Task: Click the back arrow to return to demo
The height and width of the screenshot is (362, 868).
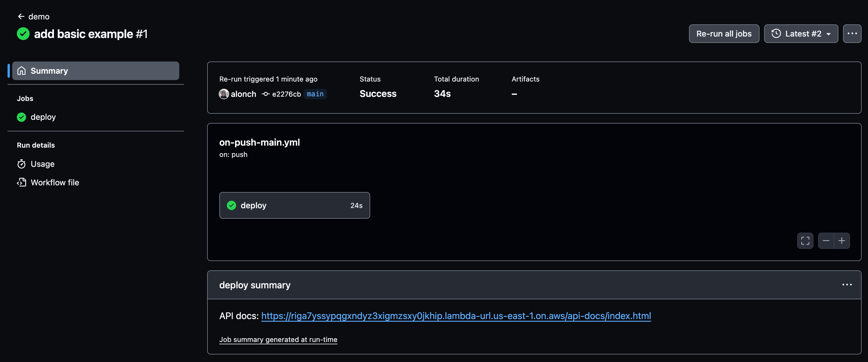Action: (21, 16)
